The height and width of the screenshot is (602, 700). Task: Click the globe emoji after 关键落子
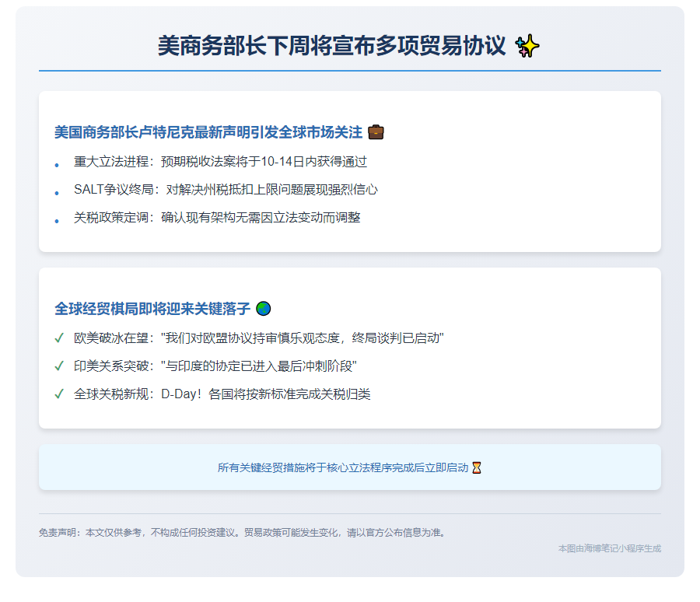coord(264,309)
